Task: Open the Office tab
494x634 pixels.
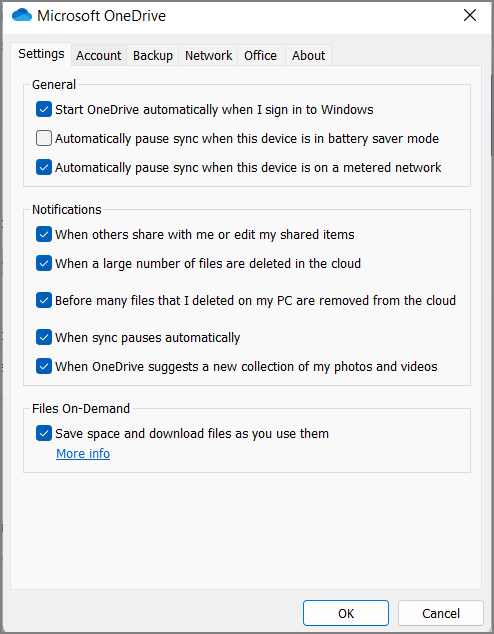Action: pyautogui.click(x=260, y=55)
